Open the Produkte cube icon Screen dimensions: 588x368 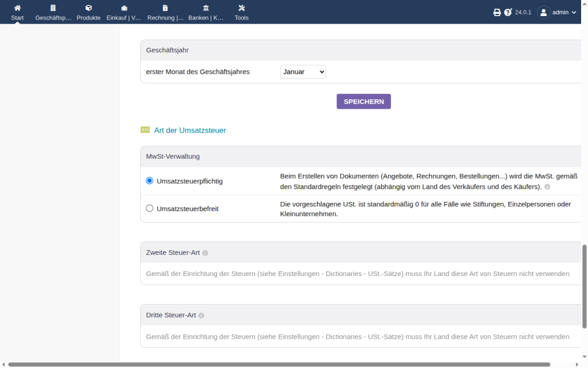pyautogui.click(x=88, y=8)
